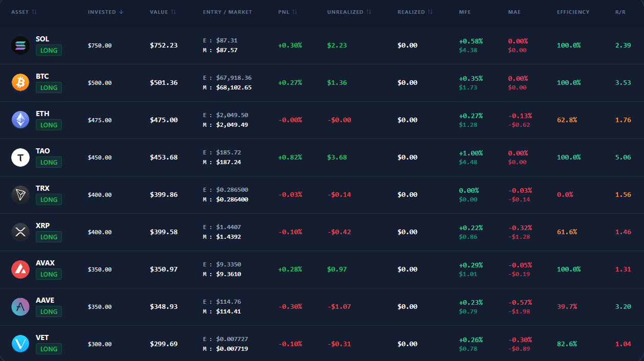Click the AAVE coin icon
The width and height of the screenshot is (644, 361).
click(20, 307)
